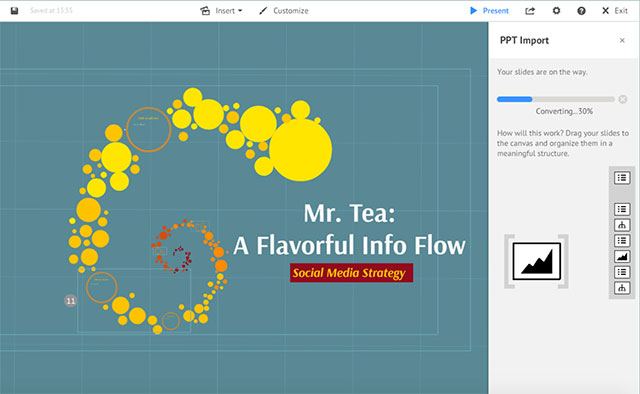Open the Insert dropdown menu
Viewport: 640px width, 394px height.
click(221, 11)
